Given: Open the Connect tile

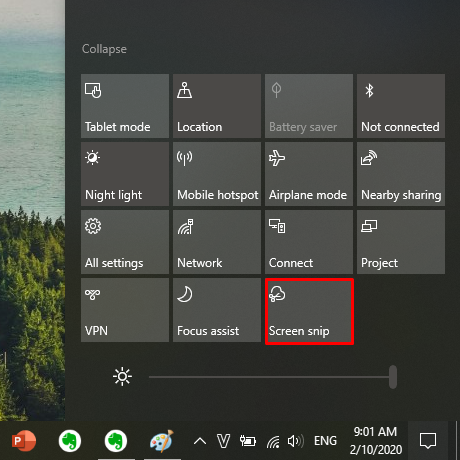Looking at the screenshot, I should pos(309,242).
